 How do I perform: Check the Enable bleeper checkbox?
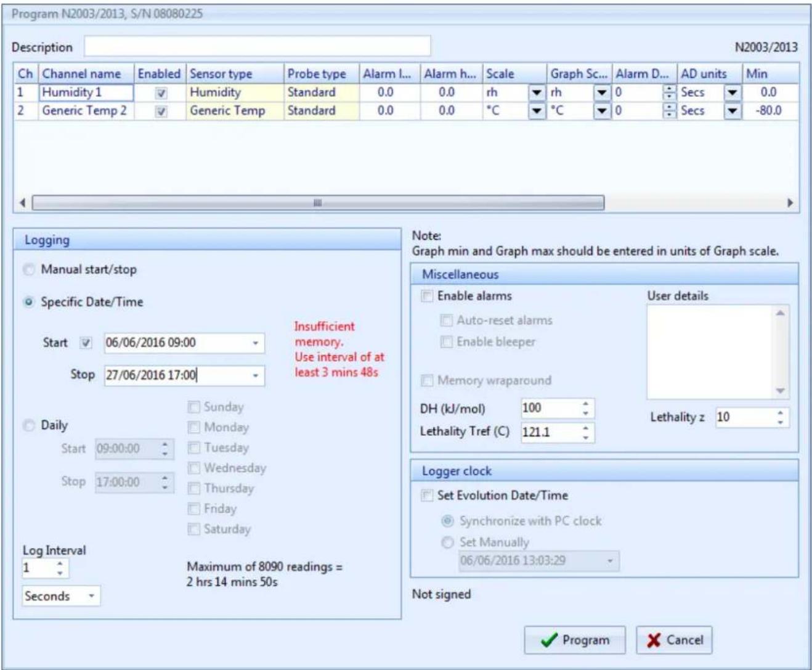click(x=446, y=342)
